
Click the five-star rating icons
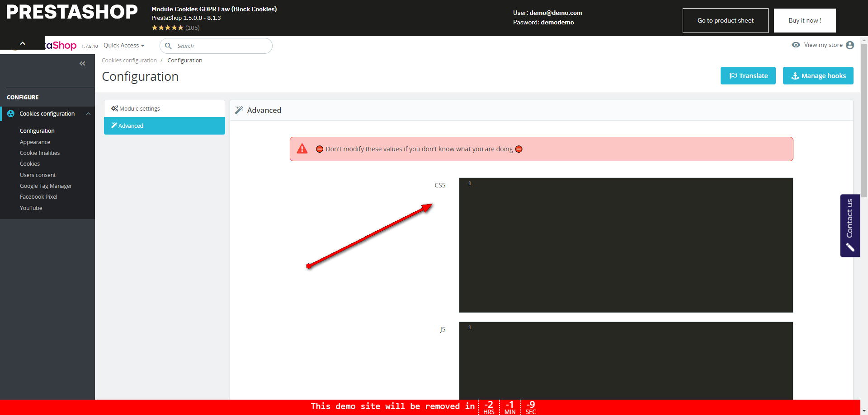coord(168,28)
